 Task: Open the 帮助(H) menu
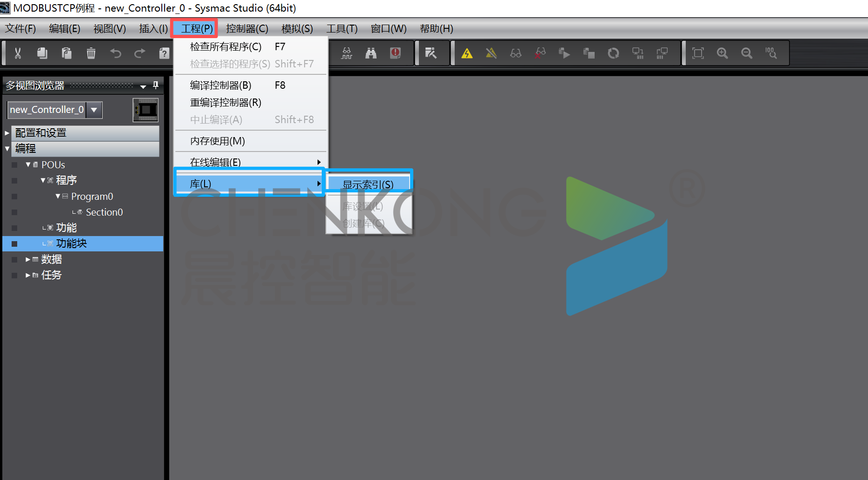(437, 29)
